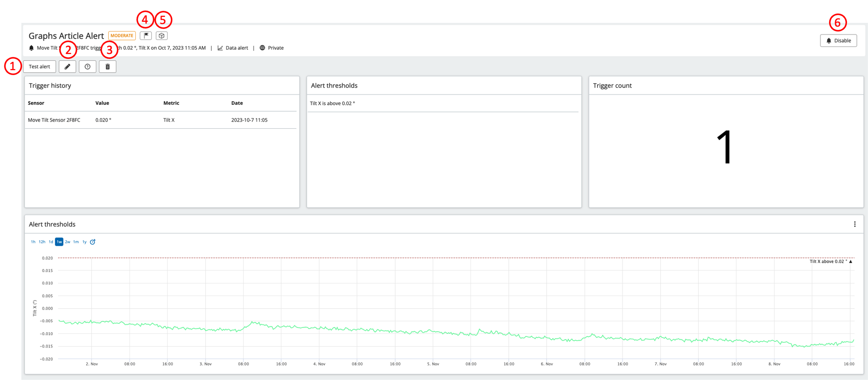Select the 1m time range
This screenshot has height=380, width=868.
[x=76, y=241]
